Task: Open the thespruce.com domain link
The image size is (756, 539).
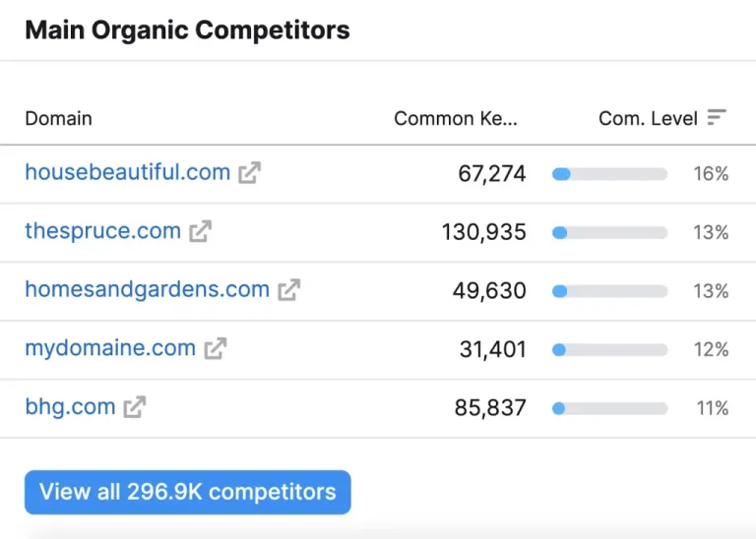Action: [x=103, y=231]
